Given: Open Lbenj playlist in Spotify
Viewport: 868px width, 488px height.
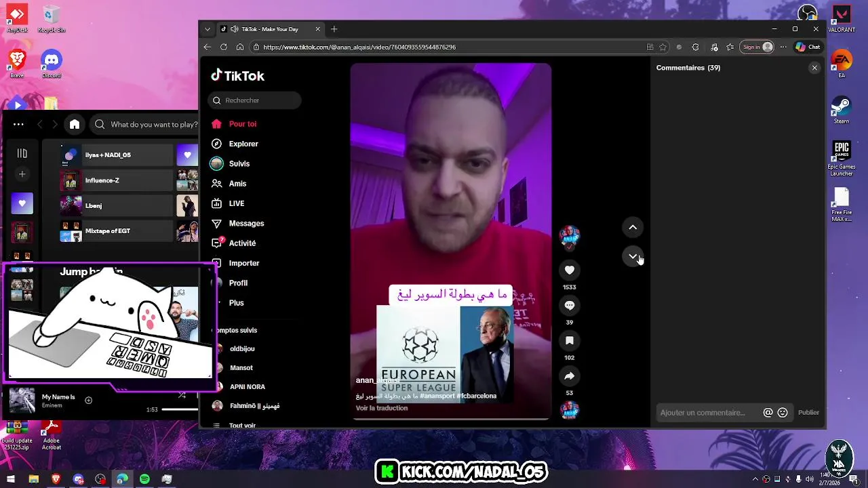Looking at the screenshot, I should coord(117,205).
